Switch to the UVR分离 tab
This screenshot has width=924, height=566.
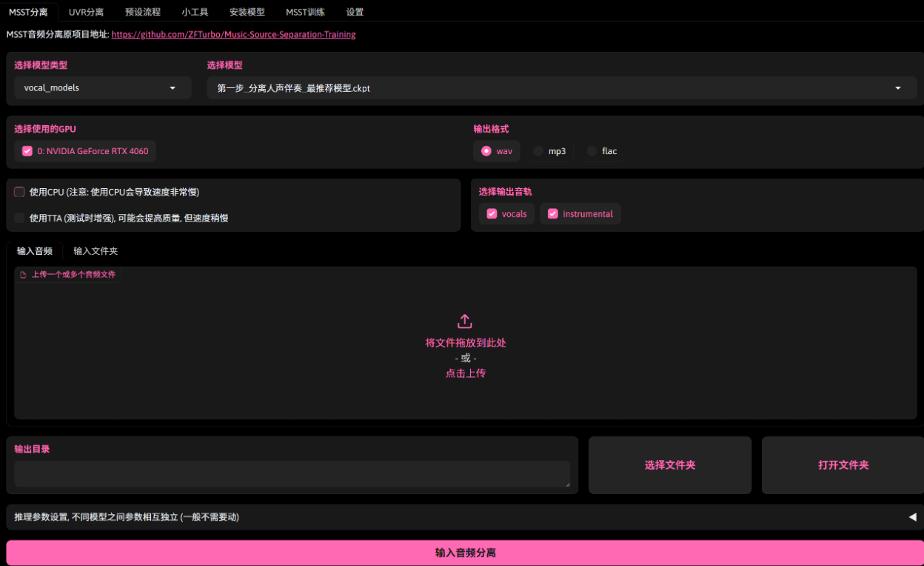86,12
